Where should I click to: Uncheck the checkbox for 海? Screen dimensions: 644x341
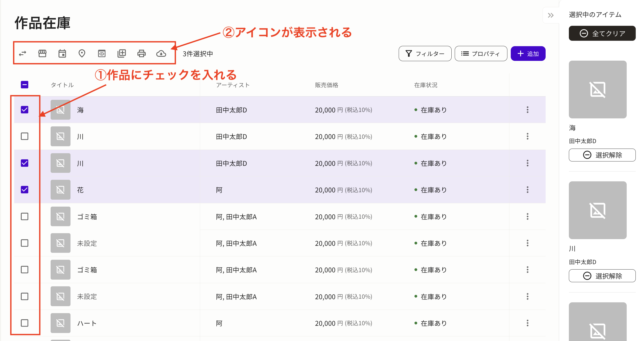click(24, 110)
